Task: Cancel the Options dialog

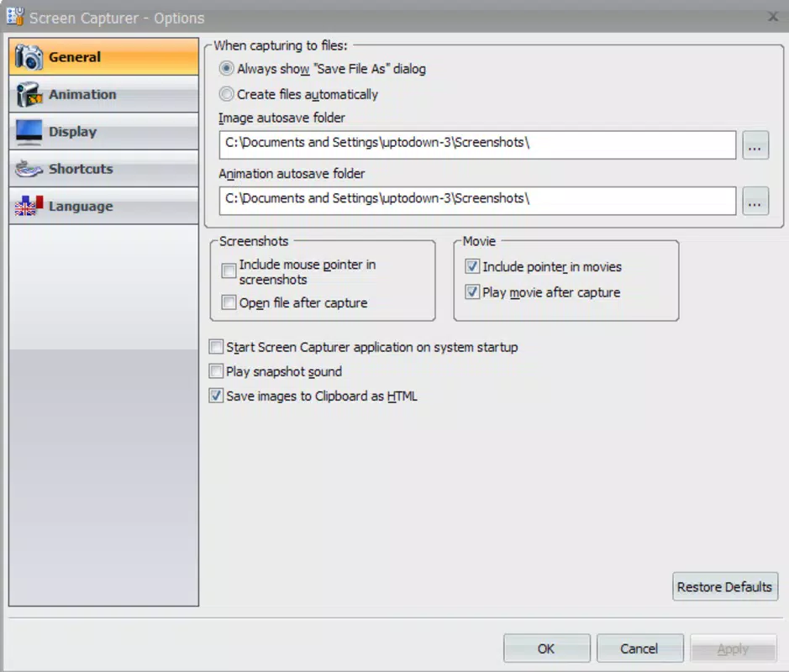Action: [639, 648]
